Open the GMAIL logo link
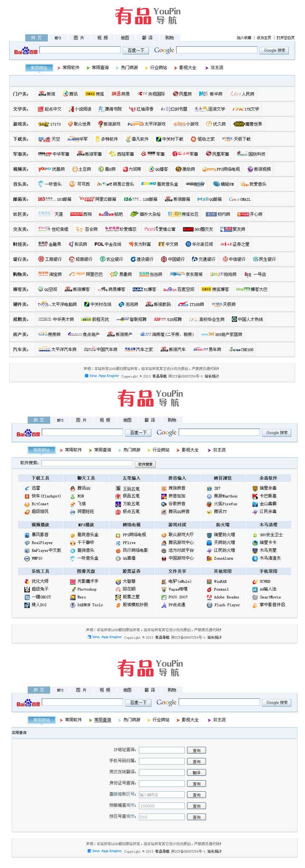 [234, 199]
